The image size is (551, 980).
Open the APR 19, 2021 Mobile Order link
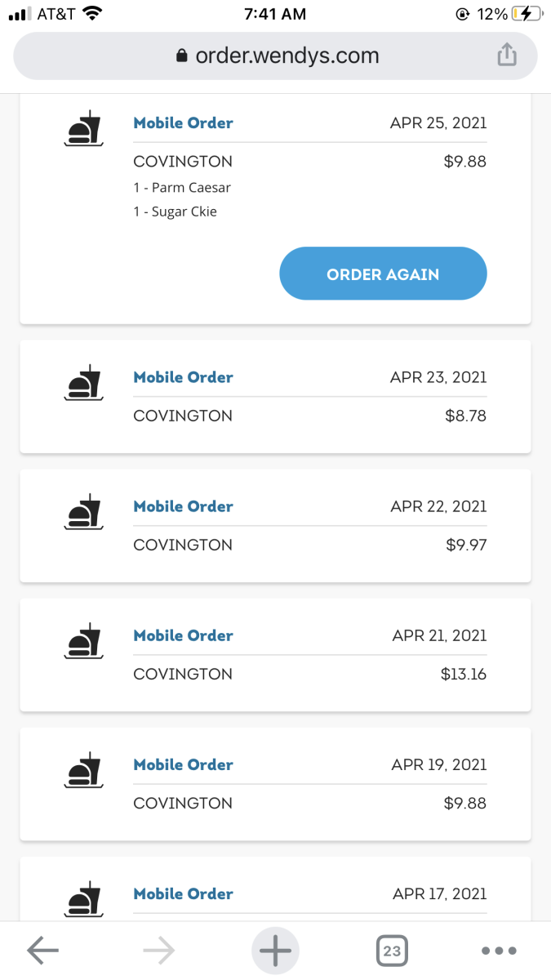pyautogui.click(x=183, y=765)
